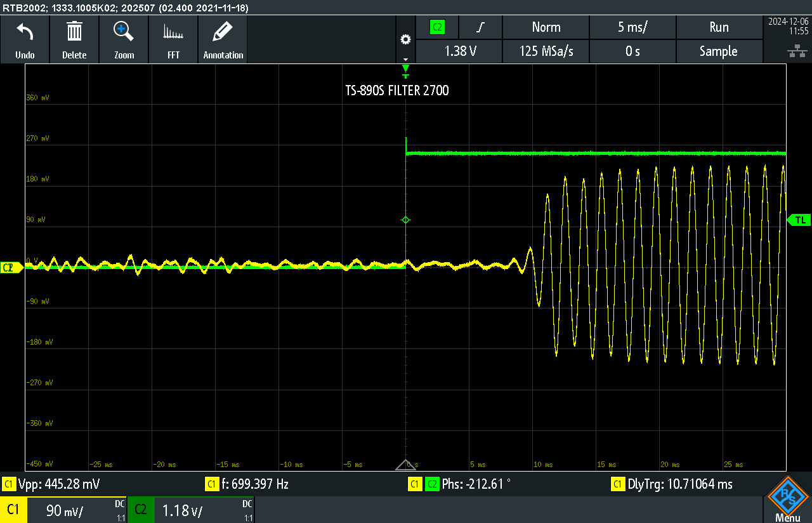Open the FFT spectrum analysis
The image size is (812, 523).
173,32
